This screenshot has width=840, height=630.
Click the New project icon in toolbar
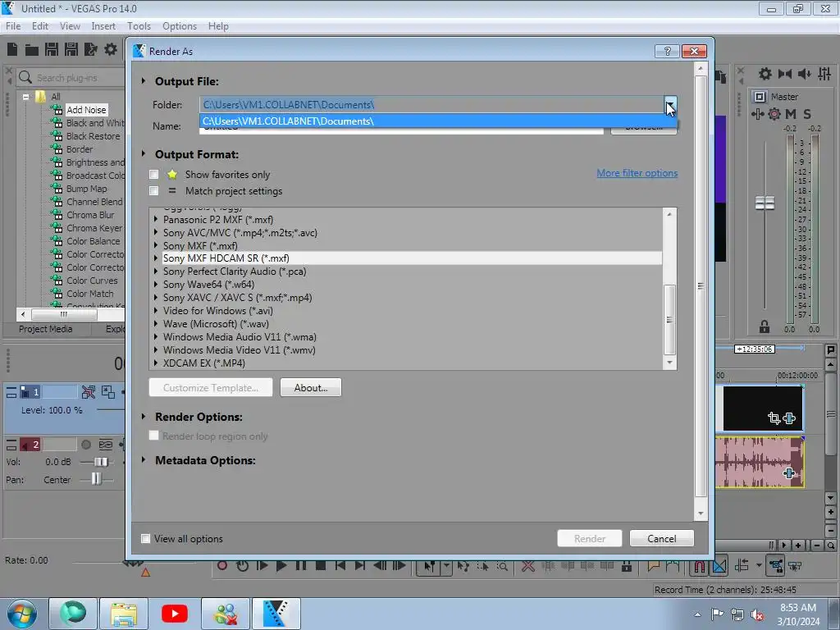[12, 49]
